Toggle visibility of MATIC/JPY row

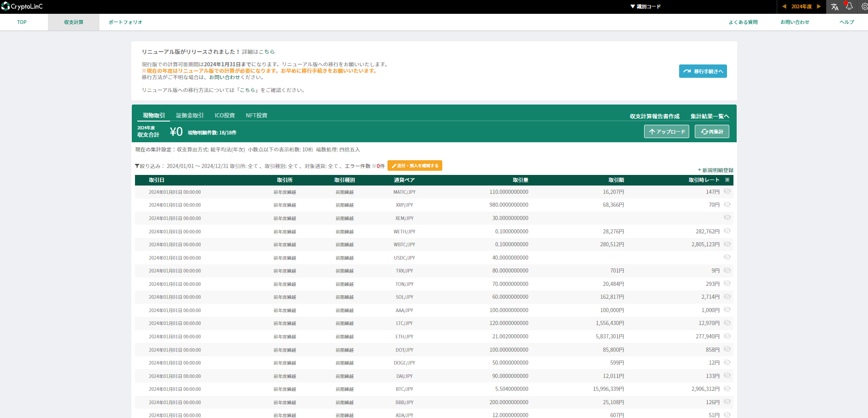point(727,192)
